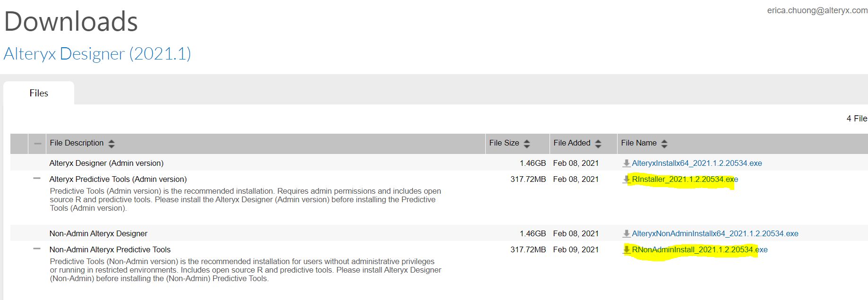Collapse all rows via header minus
The width and height of the screenshot is (868, 300).
point(37,144)
